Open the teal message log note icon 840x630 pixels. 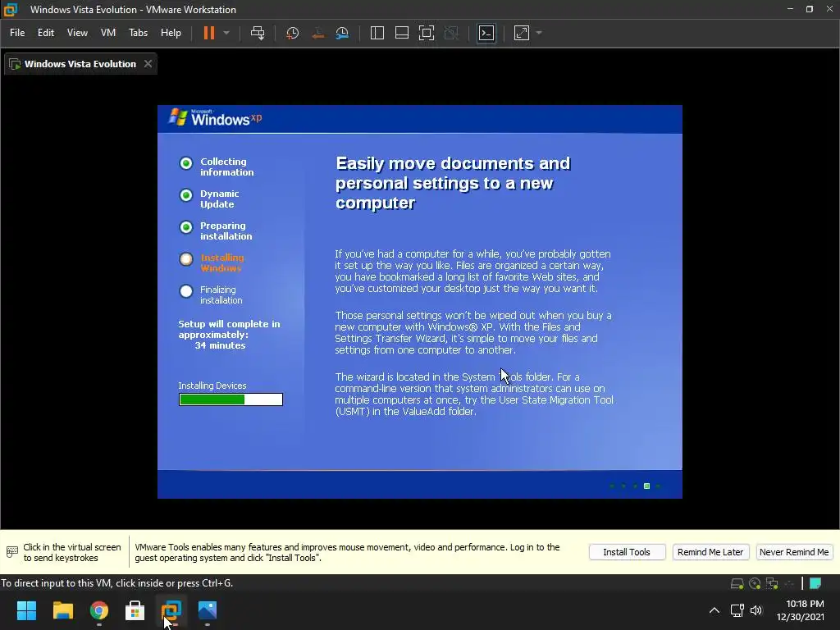click(x=815, y=583)
